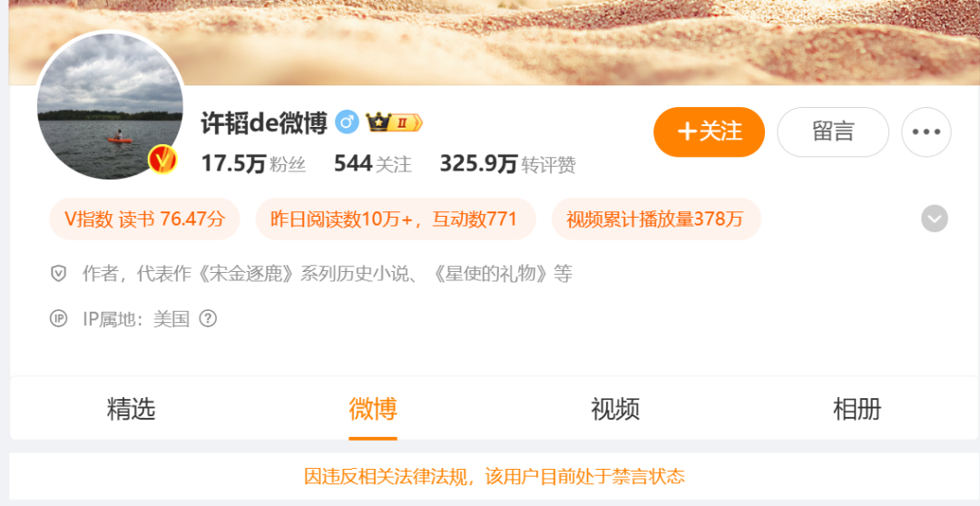Click the shield verification icon beside author description
Image resolution: width=980 pixels, height=506 pixels.
pyautogui.click(x=58, y=274)
